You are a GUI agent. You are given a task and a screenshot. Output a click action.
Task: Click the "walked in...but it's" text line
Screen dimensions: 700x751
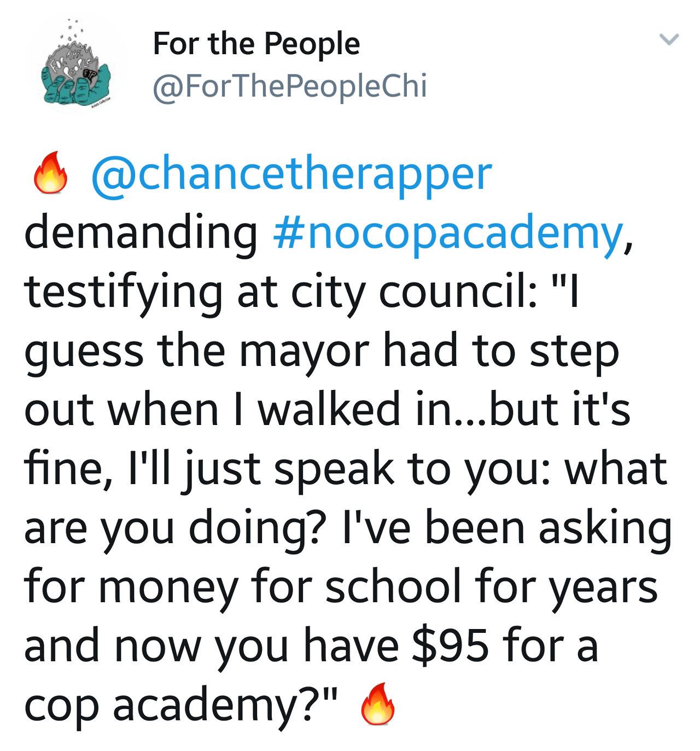[x=444, y=410]
